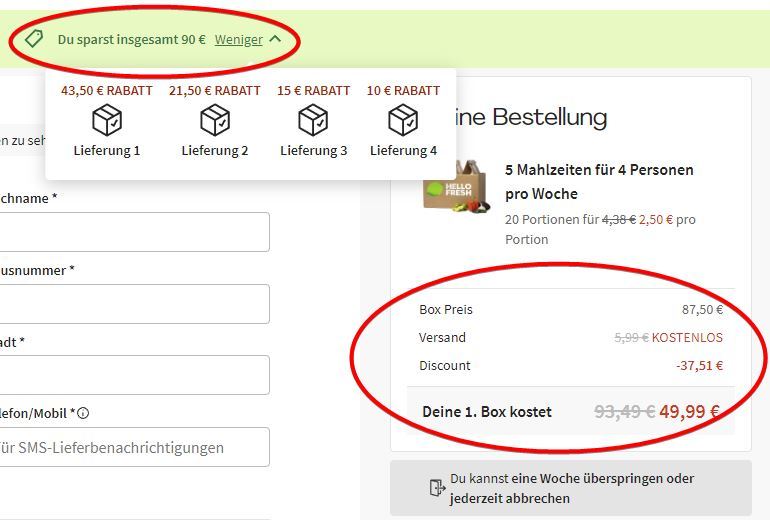Click the Lieferung 3 box icon

(313, 121)
